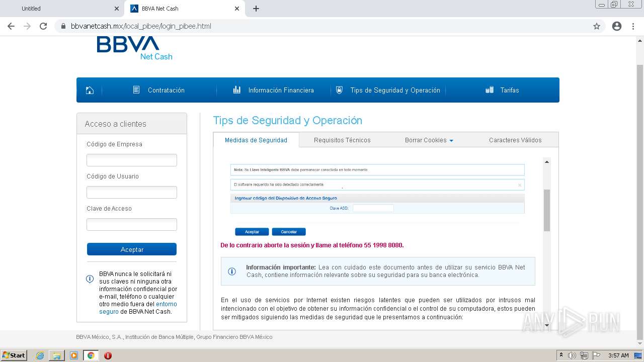Click the BBVA Net Cash logo
Screen dimensions: 644x362
tap(135, 48)
